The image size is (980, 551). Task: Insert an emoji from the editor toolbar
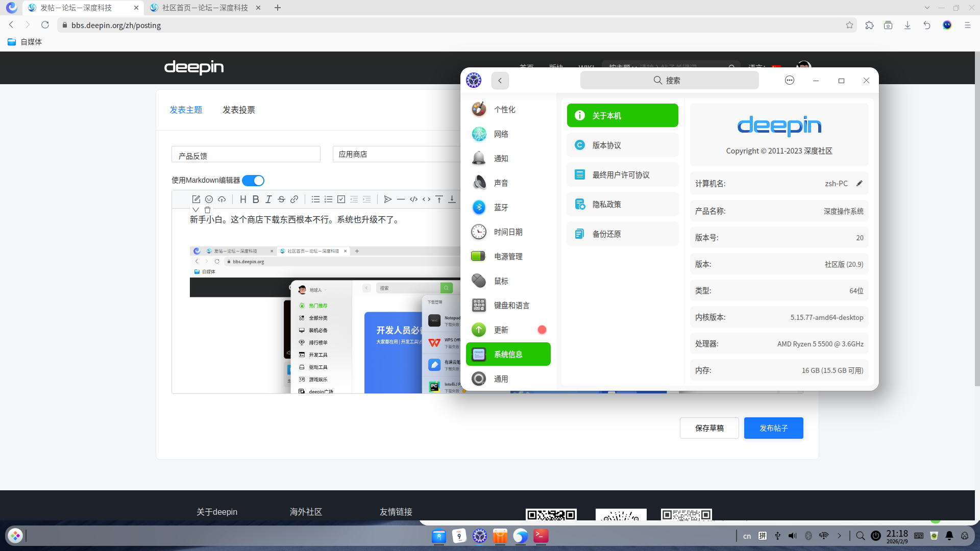click(x=209, y=199)
